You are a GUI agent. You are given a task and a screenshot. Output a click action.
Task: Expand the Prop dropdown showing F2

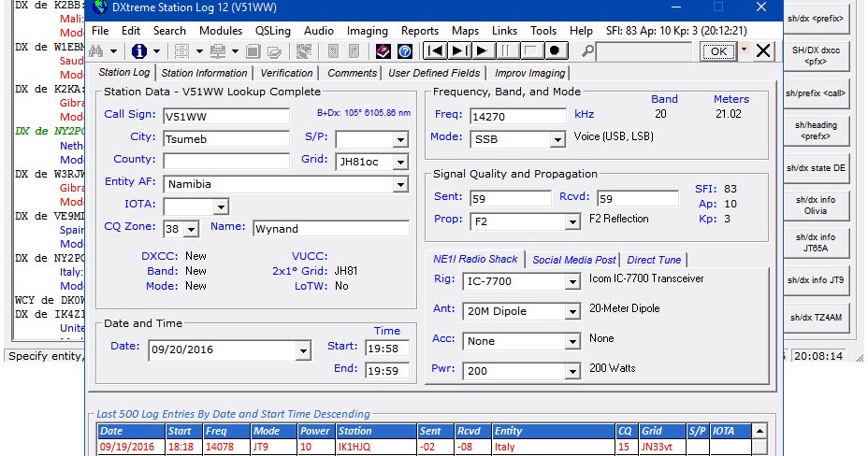pyautogui.click(x=572, y=222)
